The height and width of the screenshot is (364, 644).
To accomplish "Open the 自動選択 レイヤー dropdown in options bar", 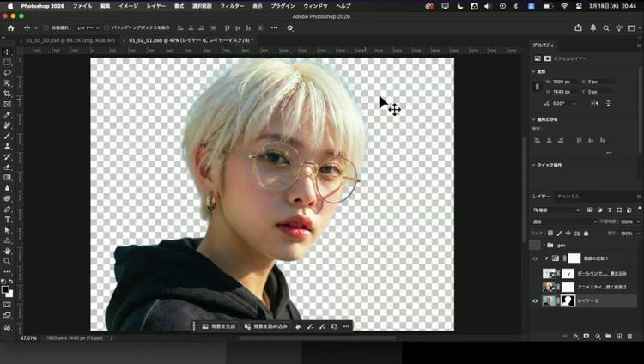I will pyautogui.click(x=88, y=27).
